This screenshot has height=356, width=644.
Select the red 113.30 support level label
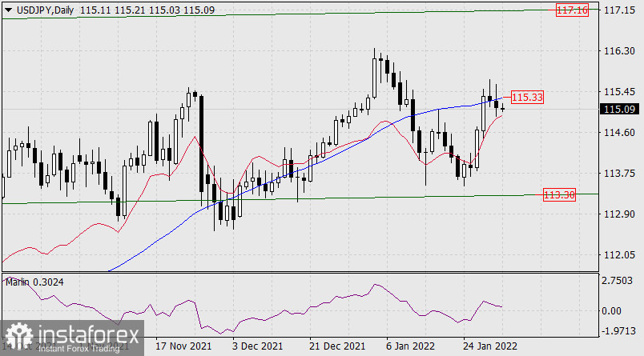[x=560, y=194]
